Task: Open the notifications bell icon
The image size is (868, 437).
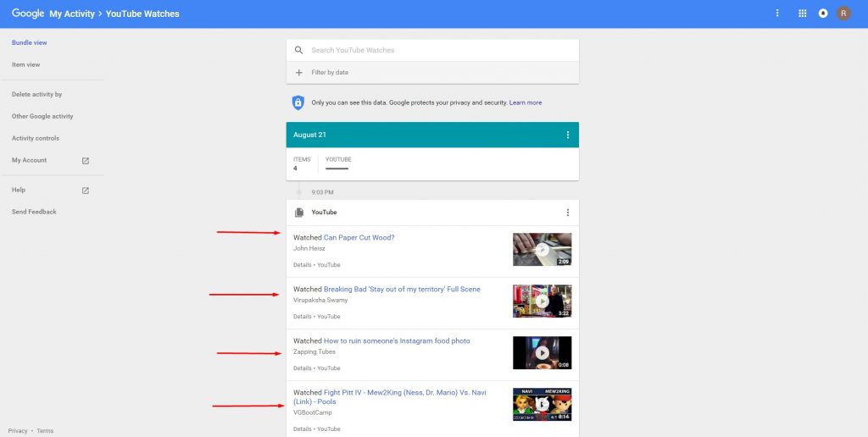Action: click(823, 14)
